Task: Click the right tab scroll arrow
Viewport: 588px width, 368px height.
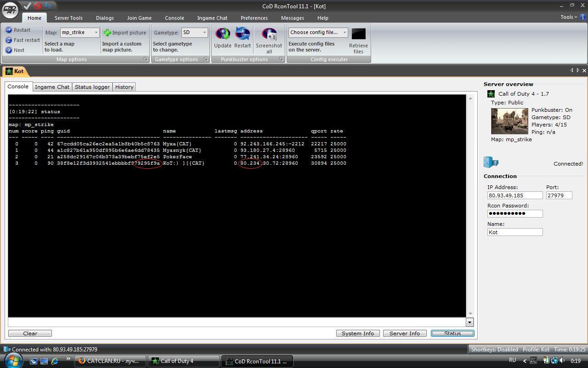Action: point(578,70)
